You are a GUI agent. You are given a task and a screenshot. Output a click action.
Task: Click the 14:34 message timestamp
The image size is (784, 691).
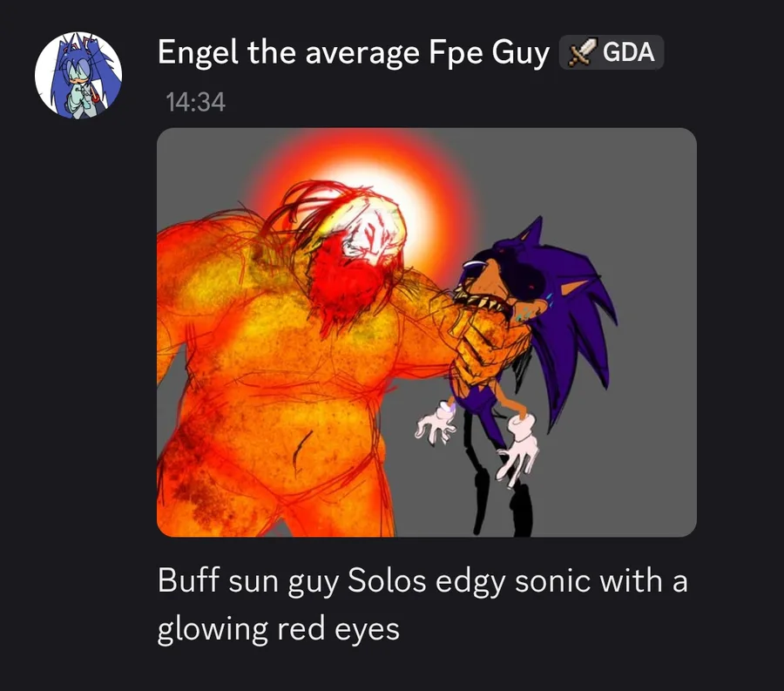[195, 102]
